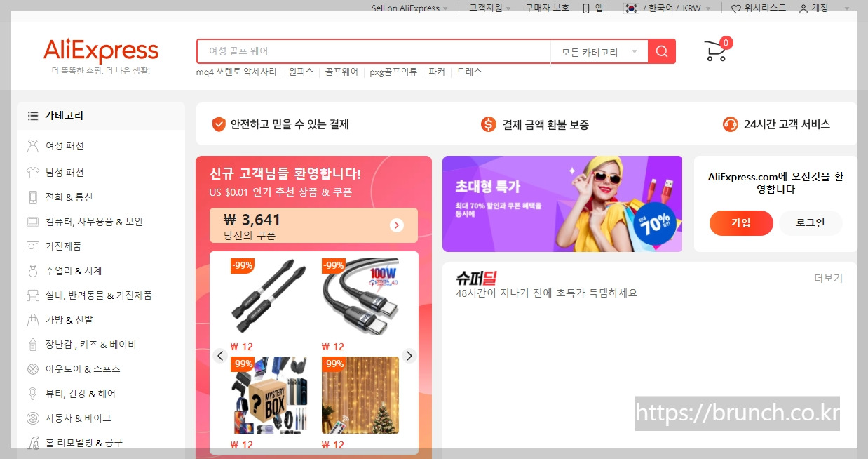The image size is (868, 459).
Task: Click the consumer electronics camera icon
Action: (x=33, y=246)
